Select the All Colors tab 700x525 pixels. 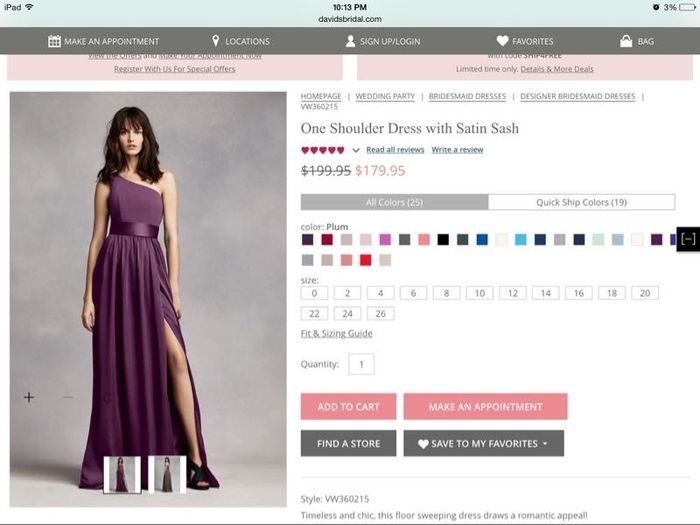[x=394, y=202]
